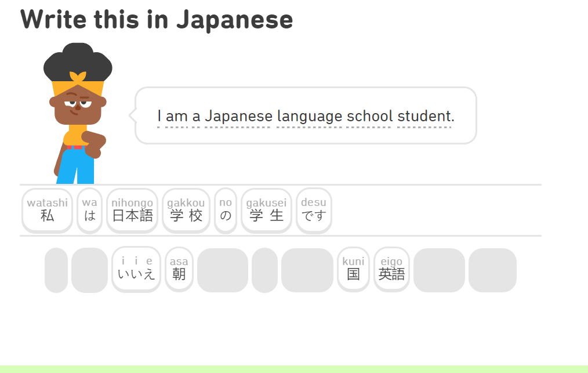Screen dimensions: 588x373
Task: Click the の (no) particle tile
Action: [225, 211]
